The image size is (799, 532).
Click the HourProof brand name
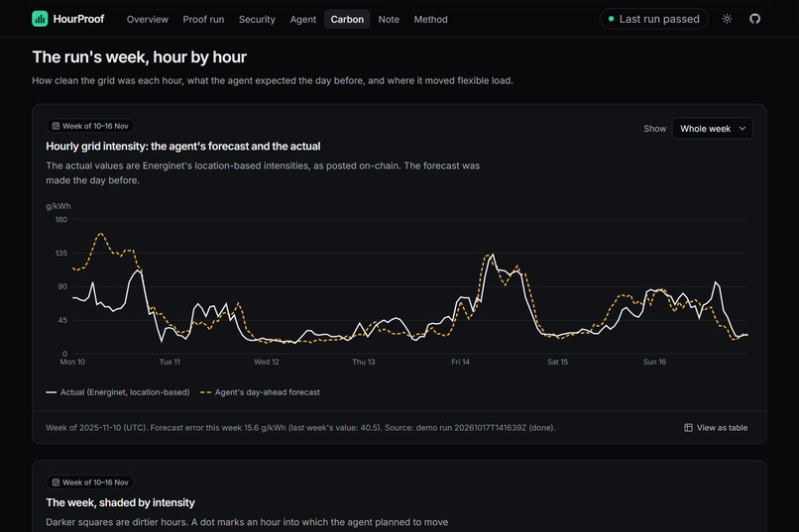[78, 19]
